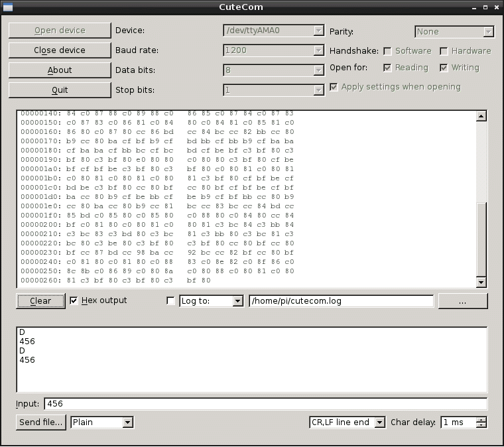Open the Log to mode dropdown
This screenshot has height=447, width=504.
(237, 301)
